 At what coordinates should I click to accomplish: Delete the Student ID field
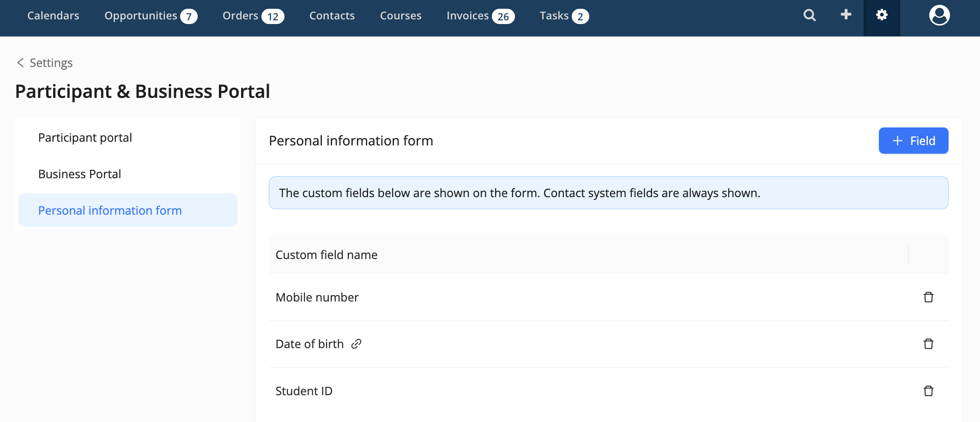click(928, 391)
